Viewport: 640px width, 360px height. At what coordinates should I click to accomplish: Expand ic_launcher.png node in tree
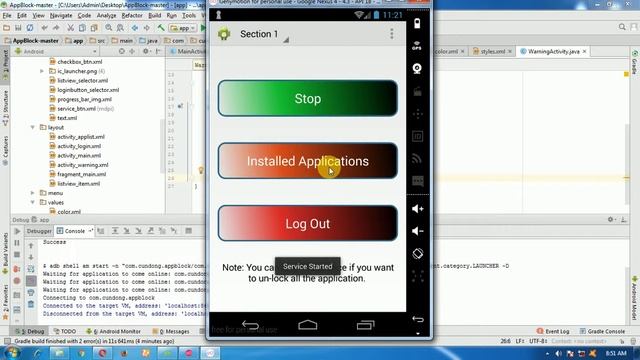click(42, 71)
